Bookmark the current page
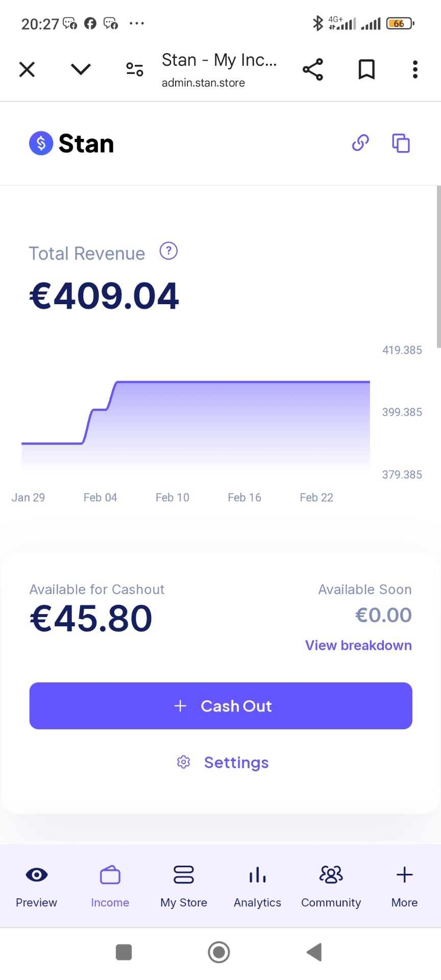The height and width of the screenshot is (980, 441). point(366,69)
